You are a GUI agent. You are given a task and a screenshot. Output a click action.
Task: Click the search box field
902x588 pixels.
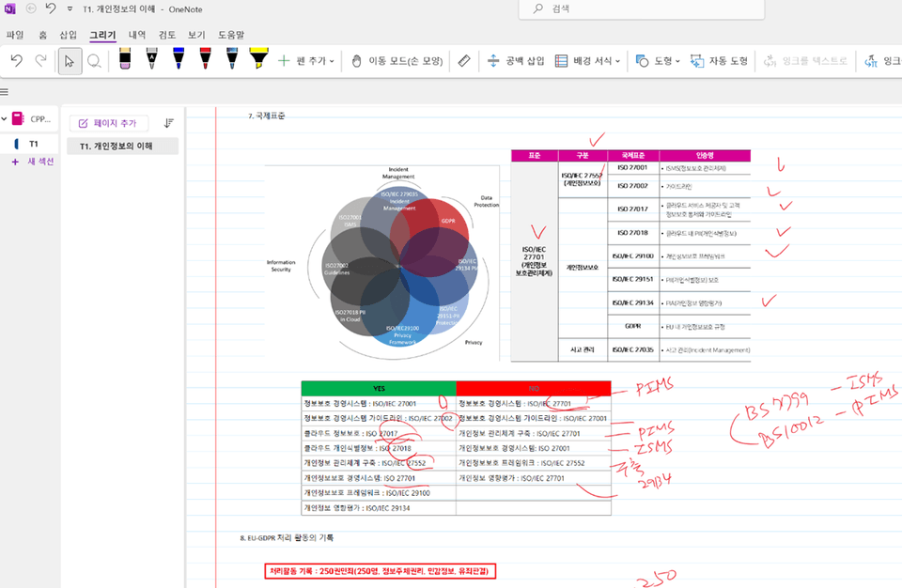(642, 9)
